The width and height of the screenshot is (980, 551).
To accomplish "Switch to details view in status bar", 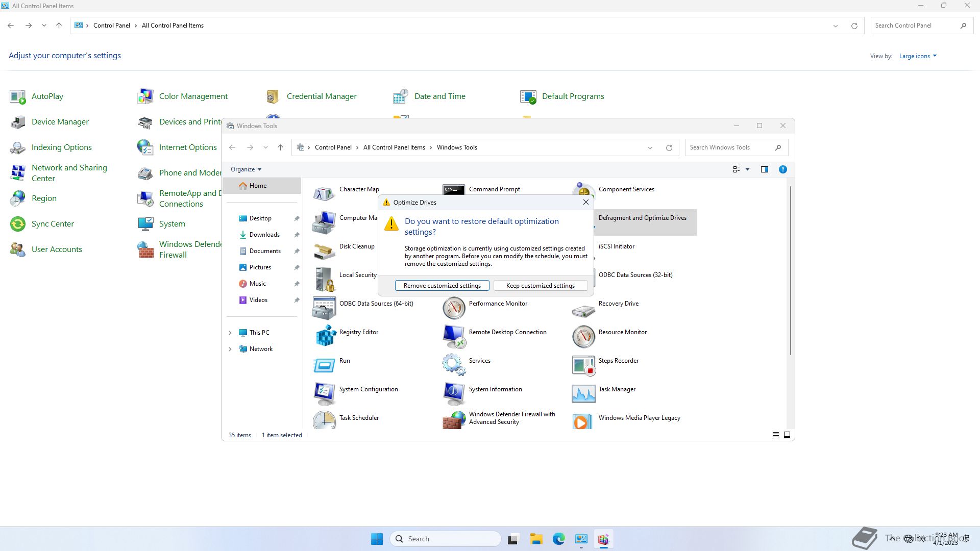I will pos(776,435).
